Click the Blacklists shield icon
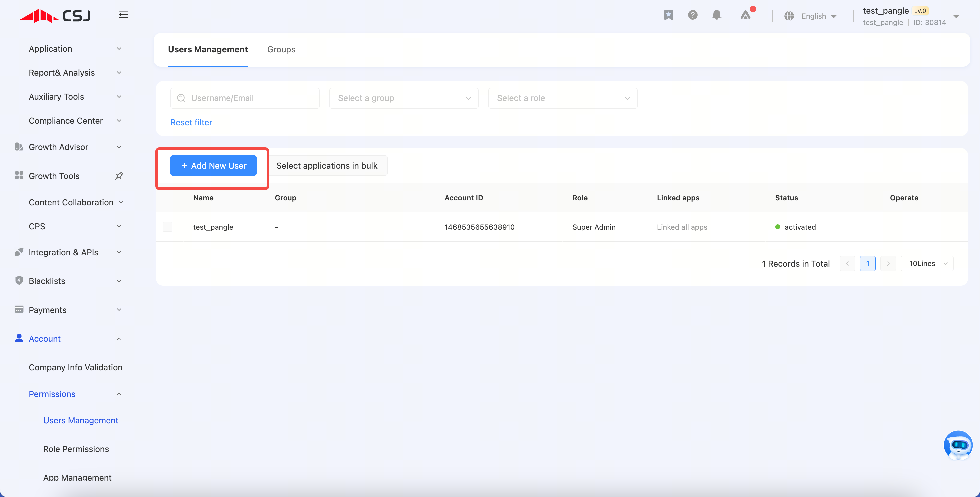The width and height of the screenshot is (980, 497). pyautogui.click(x=19, y=280)
